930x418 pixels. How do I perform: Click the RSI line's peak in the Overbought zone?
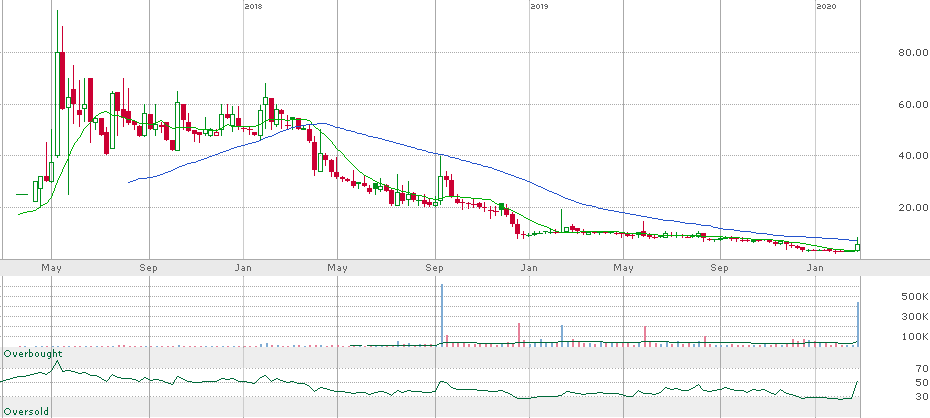[58, 360]
